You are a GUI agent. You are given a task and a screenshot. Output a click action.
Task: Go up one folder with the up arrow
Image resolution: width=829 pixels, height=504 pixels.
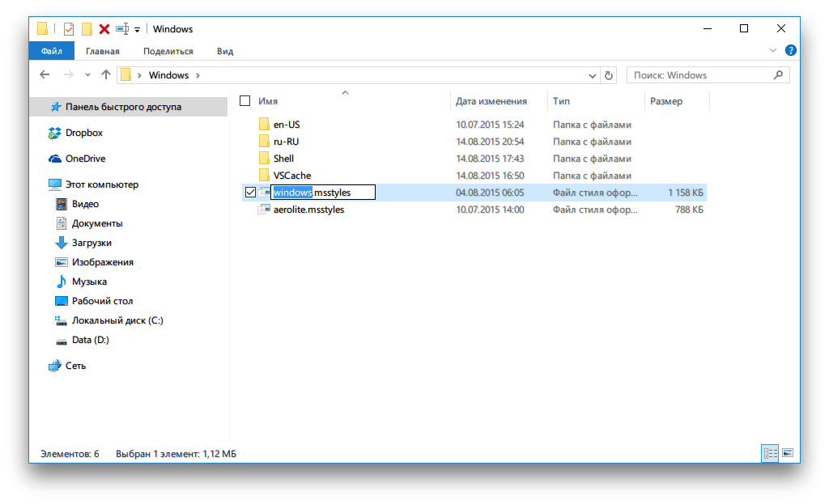106,75
